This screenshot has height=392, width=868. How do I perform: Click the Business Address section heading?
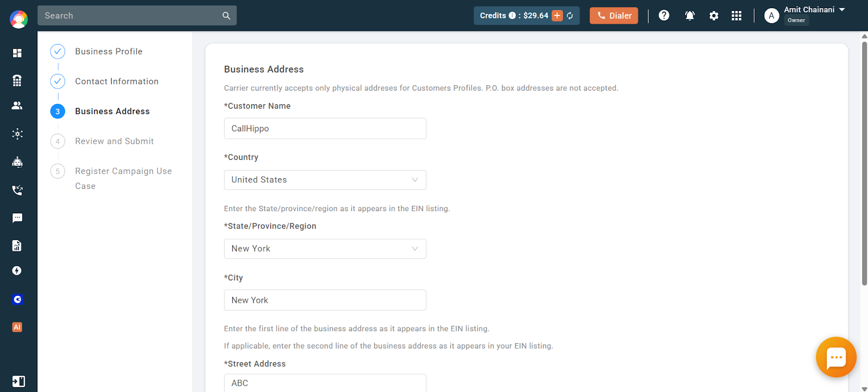[264, 69]
